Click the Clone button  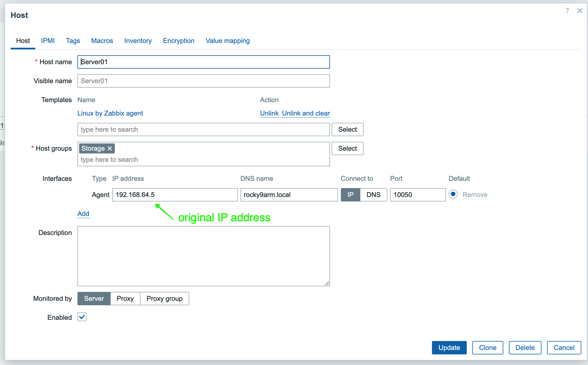point(487,348)
